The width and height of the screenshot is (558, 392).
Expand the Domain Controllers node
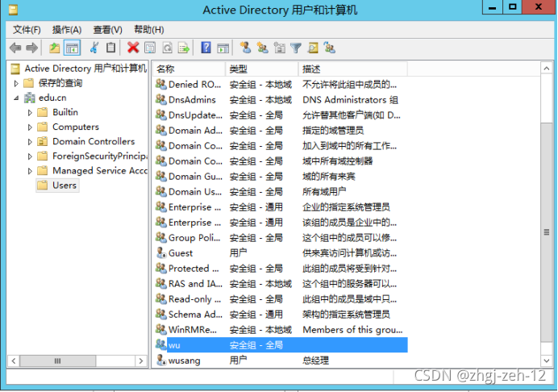(30, 142)
